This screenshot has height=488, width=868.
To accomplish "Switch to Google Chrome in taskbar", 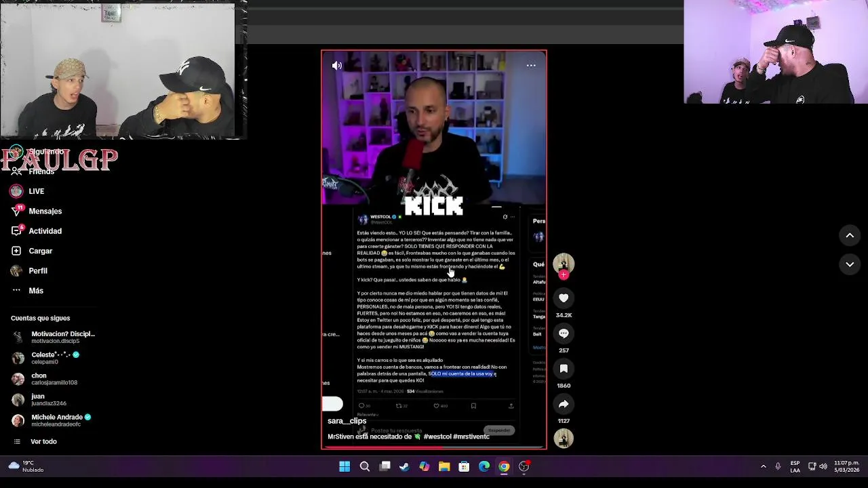I will pyautogui.click(x=504, y=466).
